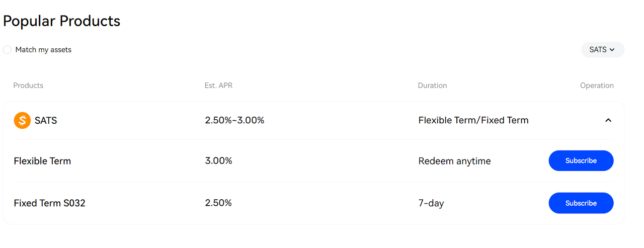Click the 3.00% APR value
Screen dimensions: 644x248
coord(218,161)
